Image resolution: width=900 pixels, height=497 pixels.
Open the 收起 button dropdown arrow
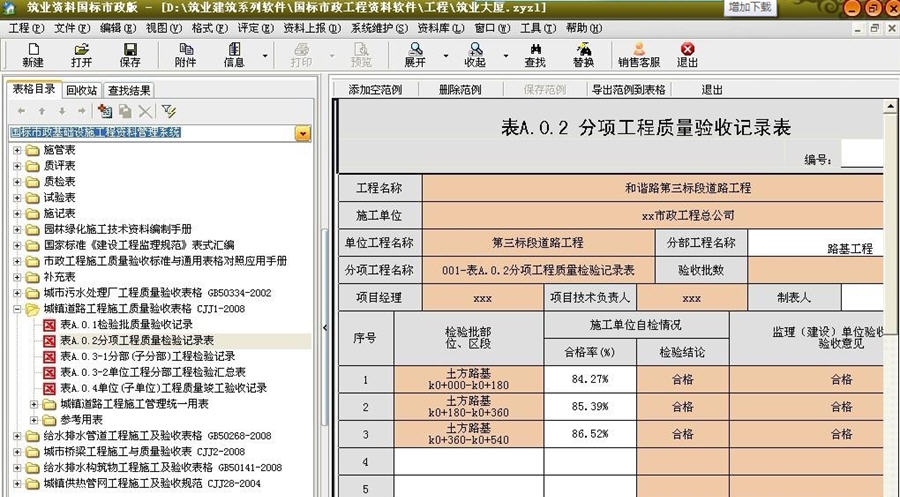tap(506, 56)
